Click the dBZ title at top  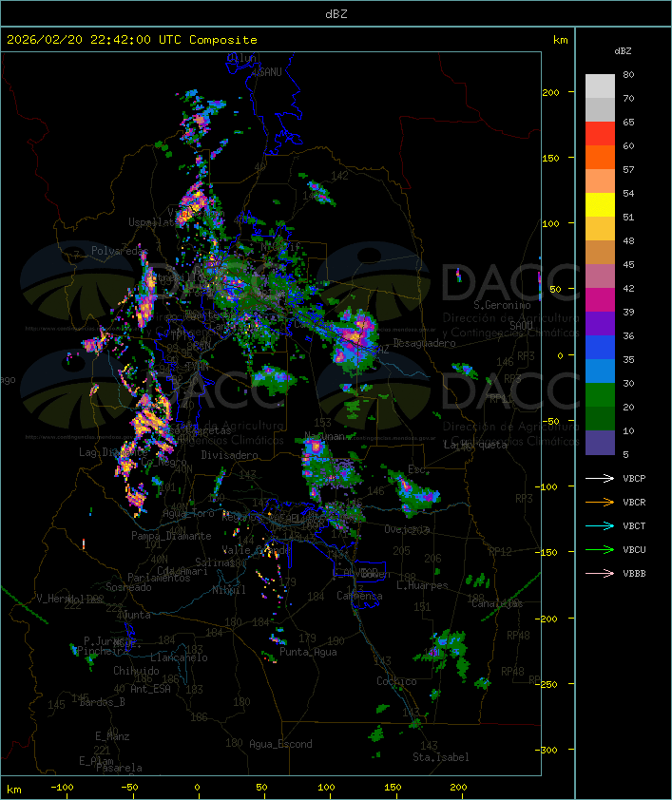point(336,13)
